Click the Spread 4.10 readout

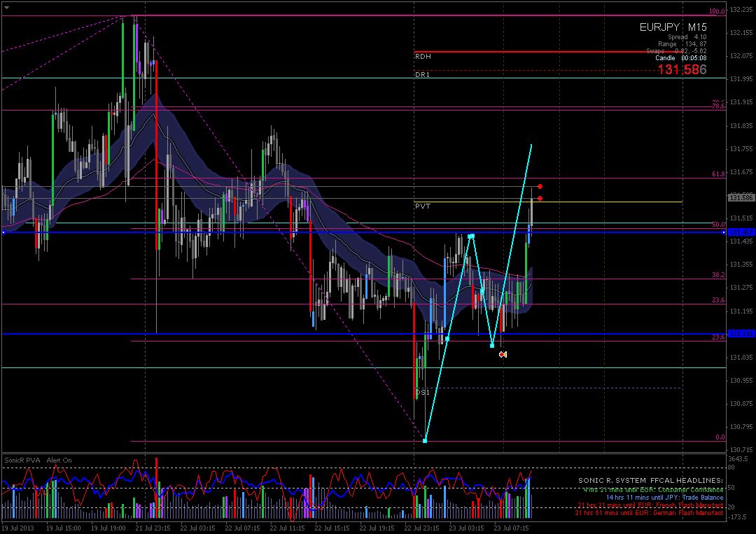coord(687,37)
